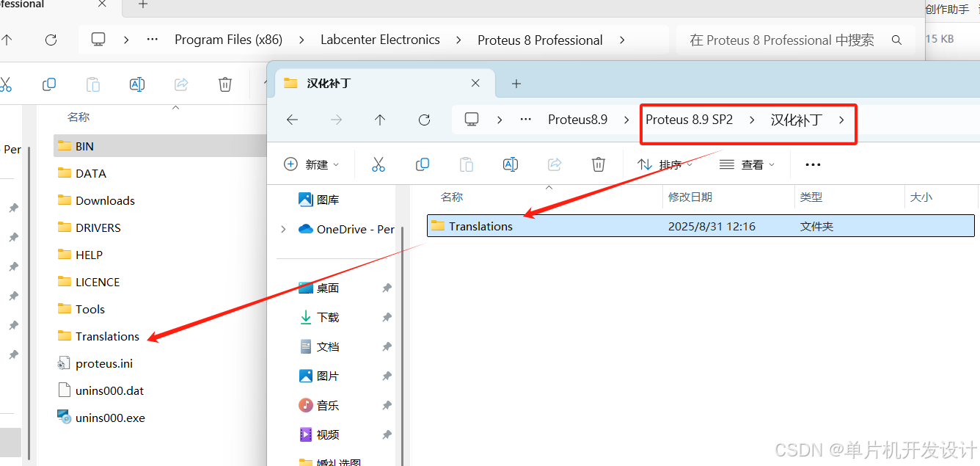Click Delete icon in Proteus 8 Professional window
The height and width of the screenshot is (466, 980).
click(x=225, y=84)
